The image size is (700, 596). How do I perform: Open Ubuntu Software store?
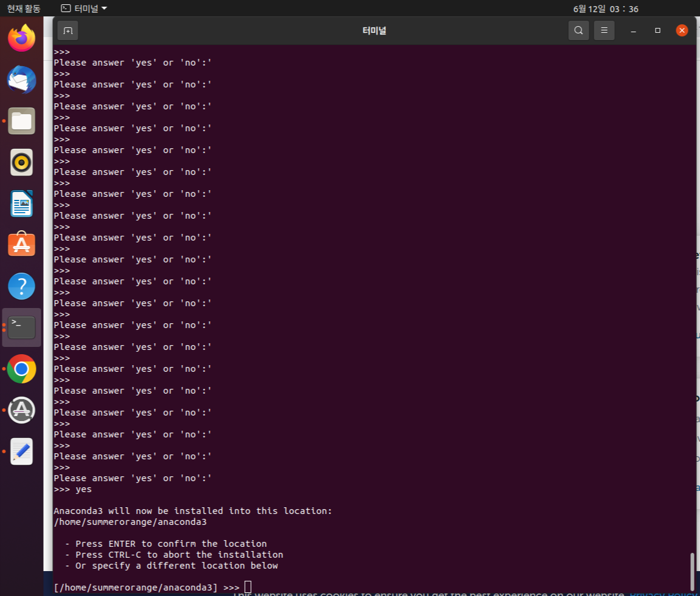(21, 244)
